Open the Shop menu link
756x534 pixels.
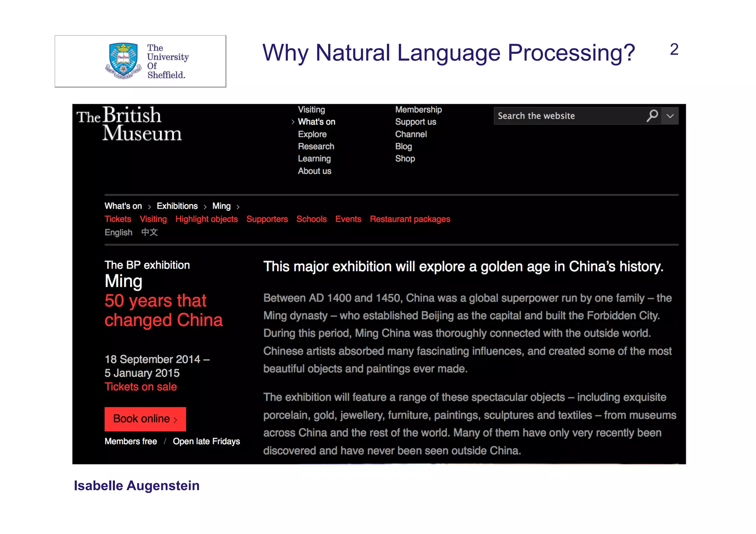coord(405,159)
